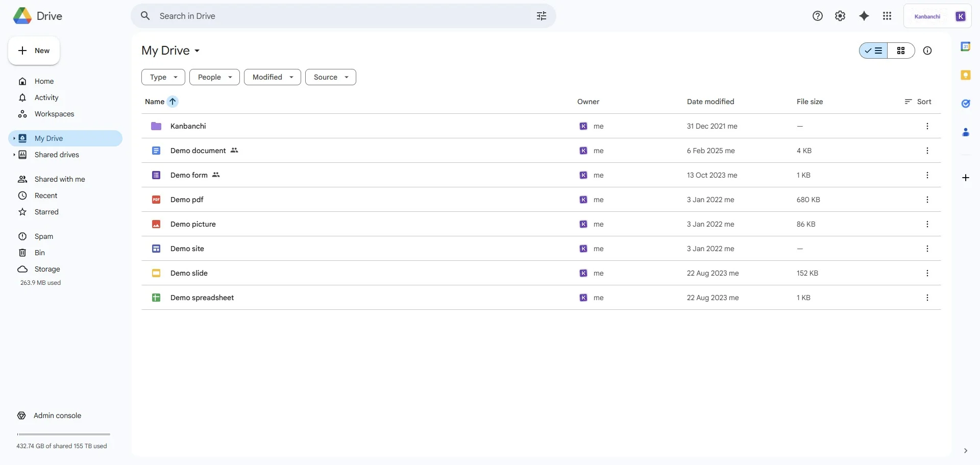Open the Gemini sparkle icon

[864, 16]
